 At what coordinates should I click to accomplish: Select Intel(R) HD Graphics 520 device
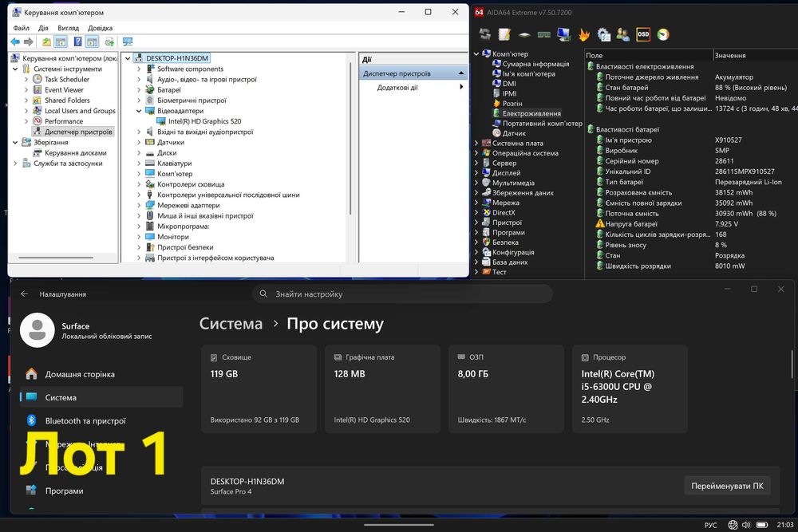204,121
